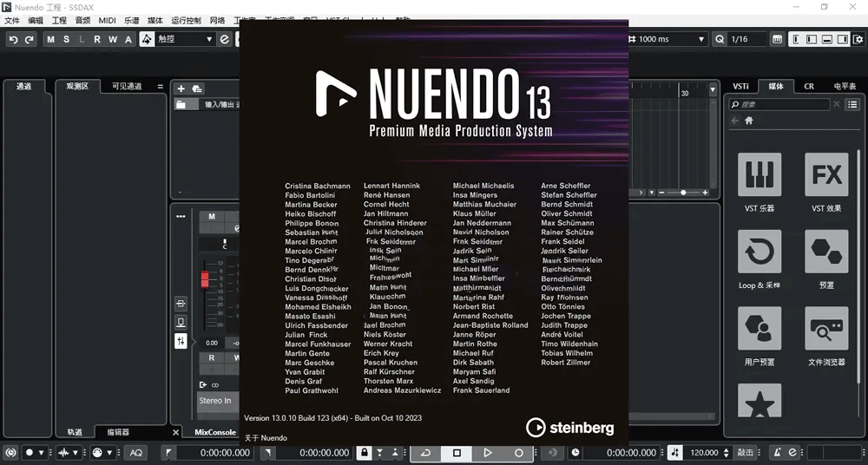This screenshot has width=868, height=465.
Task: Toggle the M mute-state button in toolbar
Action: click(x=51, y=39)
